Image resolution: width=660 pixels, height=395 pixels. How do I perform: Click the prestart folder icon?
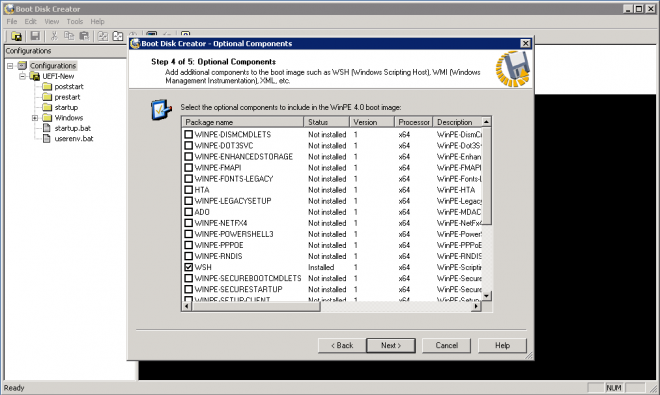click(47, 97)
